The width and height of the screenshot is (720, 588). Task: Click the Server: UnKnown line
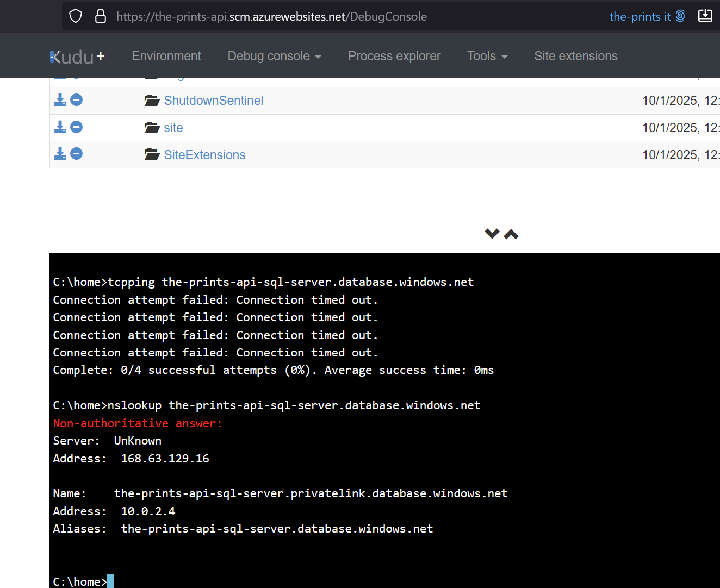click(107, 441)
